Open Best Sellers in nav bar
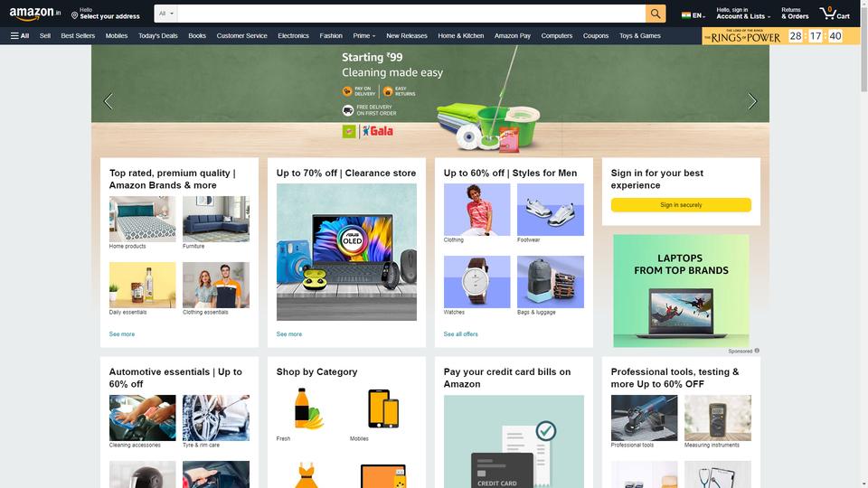868x488 pixels. pyautogui.click(x=78, y=35)
